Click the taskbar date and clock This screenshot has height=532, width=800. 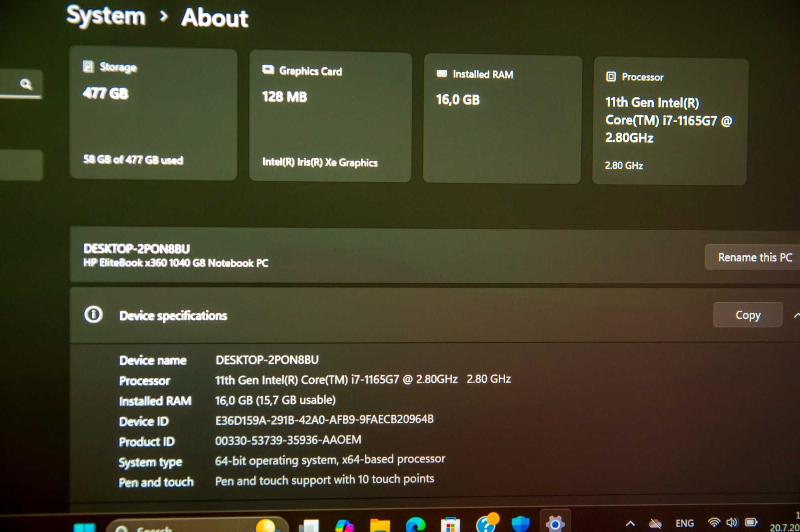(x=785, y=522)
